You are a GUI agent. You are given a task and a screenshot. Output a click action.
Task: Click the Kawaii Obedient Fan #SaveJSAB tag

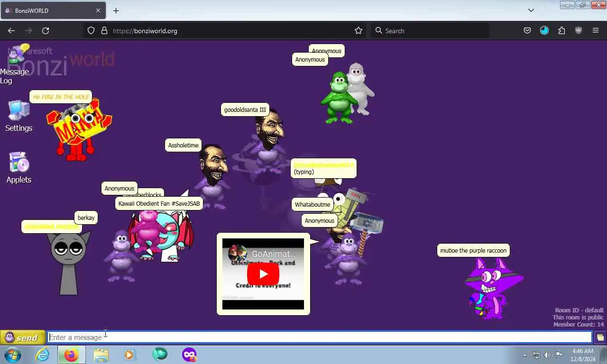coord(159,203)
